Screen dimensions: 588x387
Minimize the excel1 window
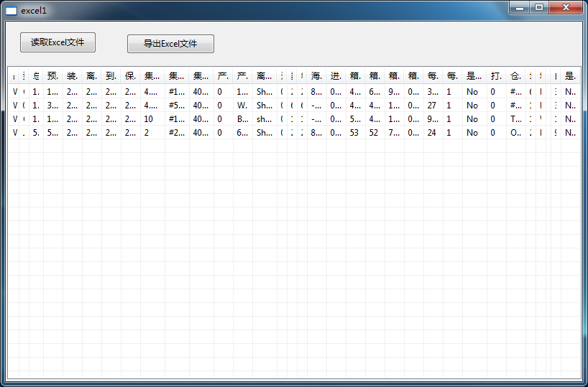(x=520, y=7)
